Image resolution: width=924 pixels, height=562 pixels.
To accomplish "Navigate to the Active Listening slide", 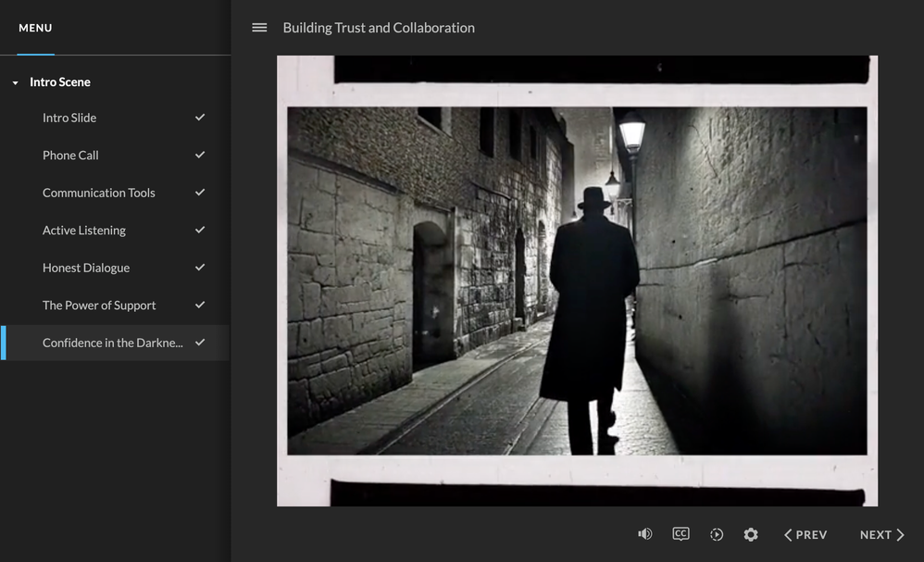I will (x=84, y=231).
